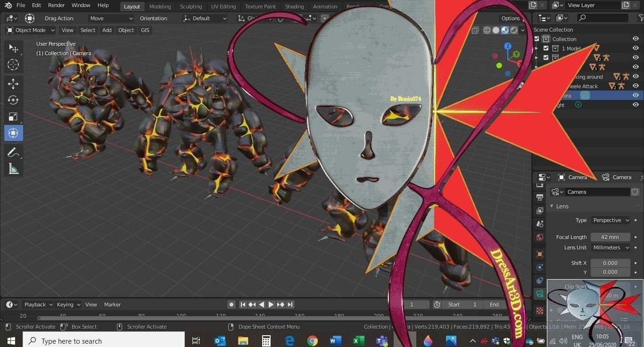The height and width of the screenshot is (347, 644).
Task: Select the Move tool
Action: [14, 84]
